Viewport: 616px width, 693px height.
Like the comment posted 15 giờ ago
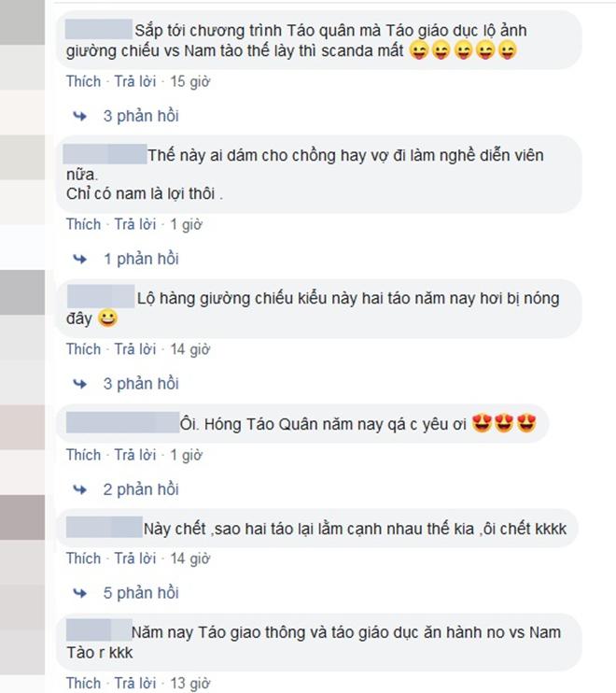pyautogui.click(x=83, y=82)
